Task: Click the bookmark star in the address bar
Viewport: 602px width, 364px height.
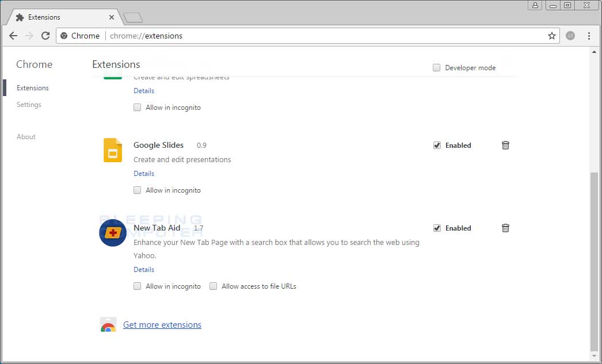Action: (551, 35)
